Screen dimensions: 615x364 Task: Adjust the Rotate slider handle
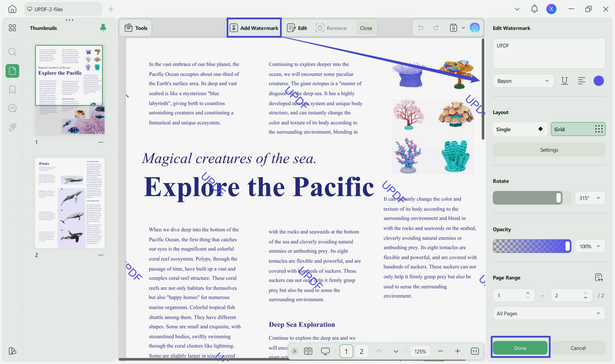pos(559,198)
